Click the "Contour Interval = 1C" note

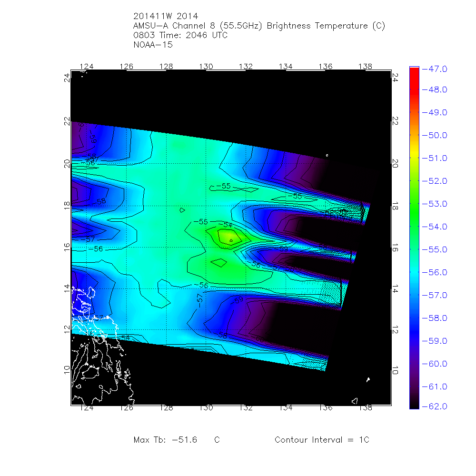point(322,439)
